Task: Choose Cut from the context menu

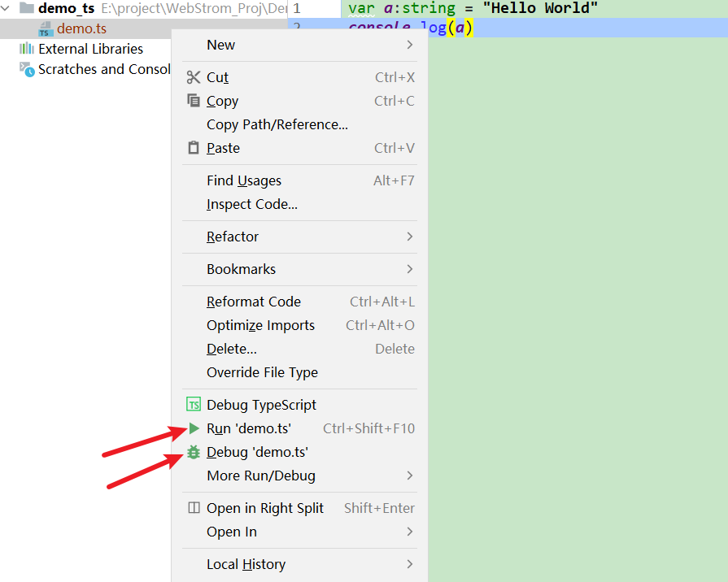Action: 299,77
